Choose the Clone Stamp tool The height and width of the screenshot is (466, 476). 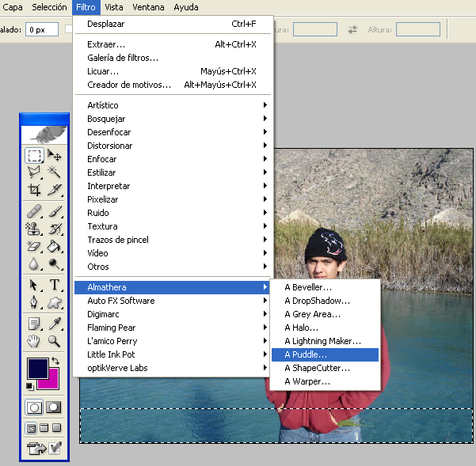point(34,229)
